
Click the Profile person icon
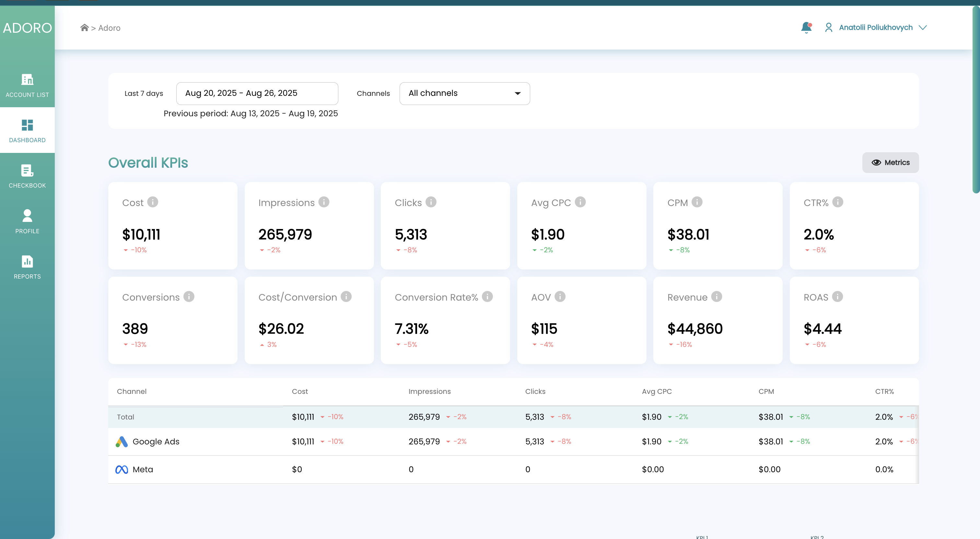[x=27, y=216]
